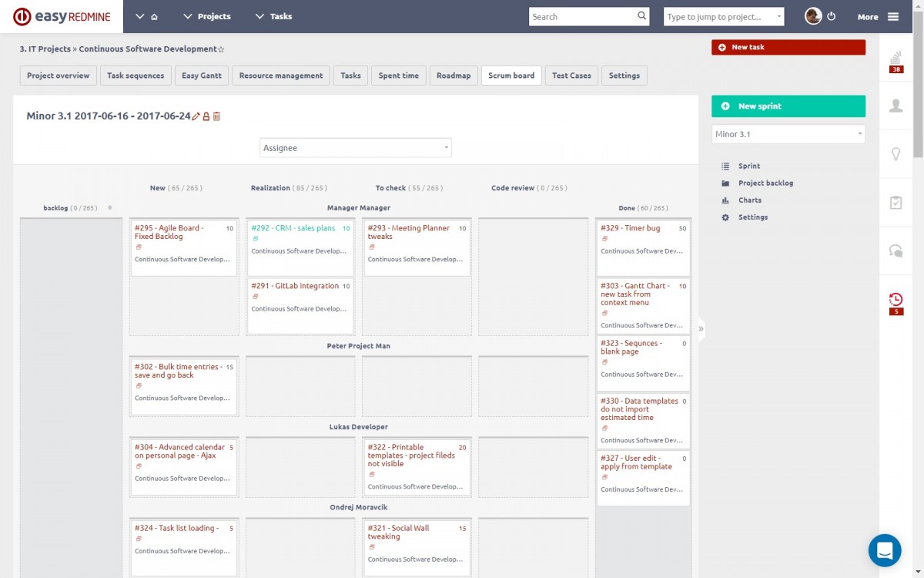Open the Assignee grouping dropdown
Image resolution: width=924 pixels, height=578 pixels.
point(356,148)
